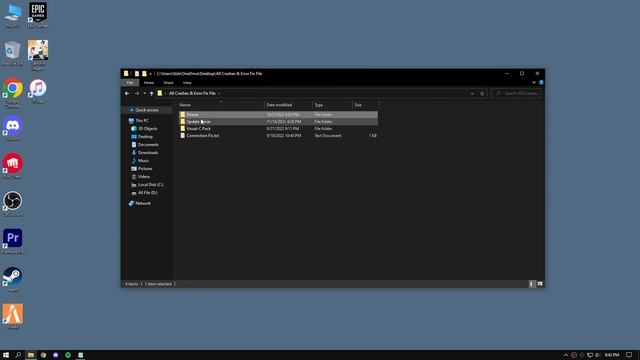Click the taskbar clock
640x360 pixels.
point(611,355)
